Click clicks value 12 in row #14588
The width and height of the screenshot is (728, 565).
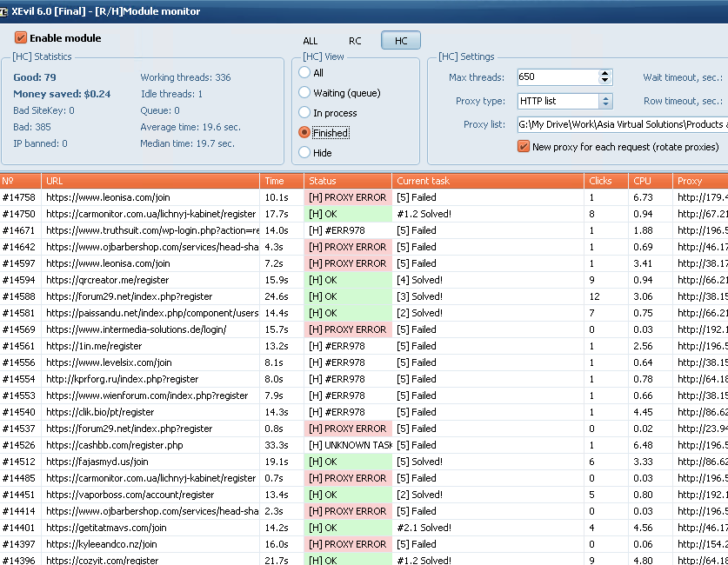tap(594, 296)
